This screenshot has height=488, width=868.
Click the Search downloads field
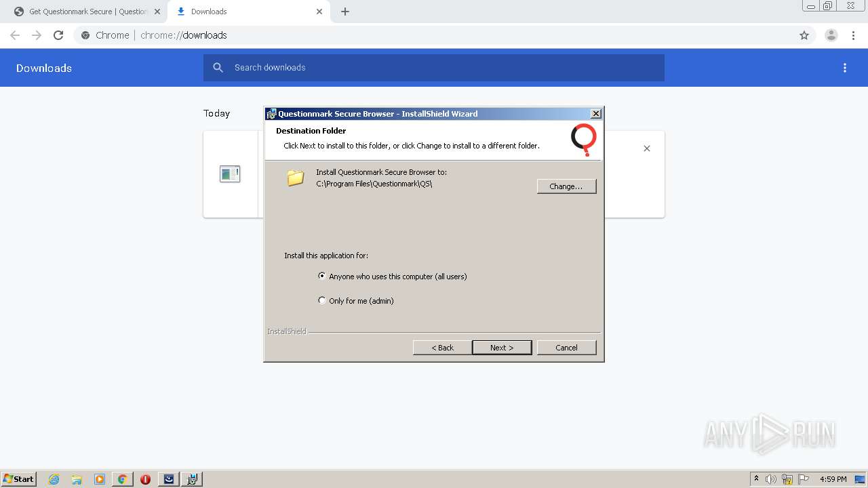(434, 68)
